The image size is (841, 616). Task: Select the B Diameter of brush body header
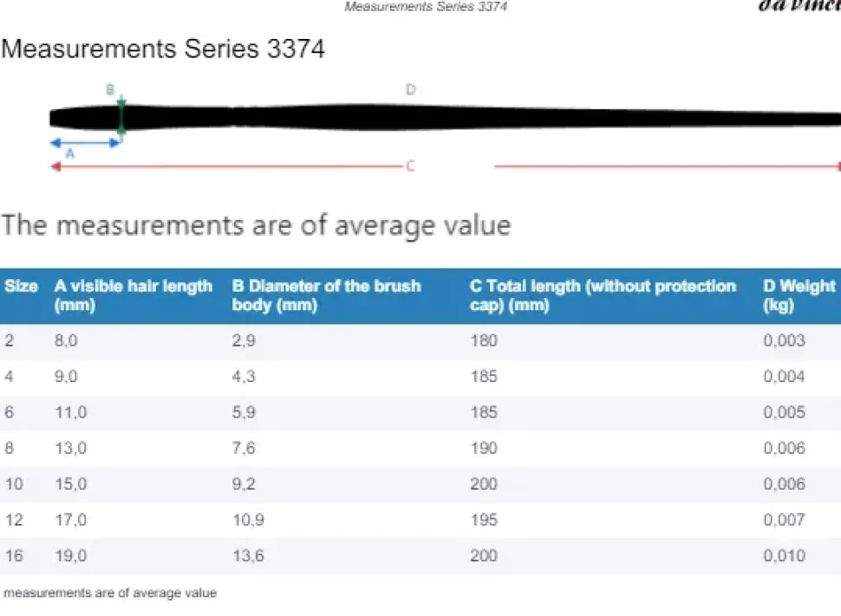326,295
